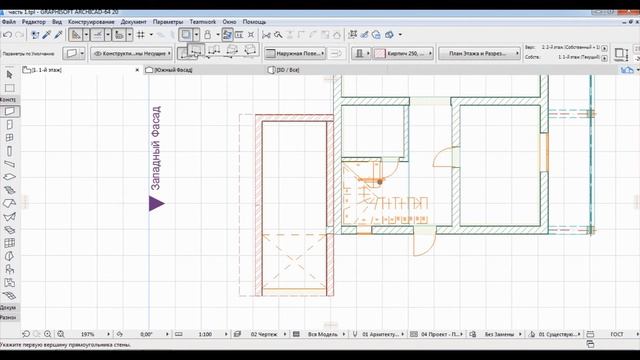Open Конструирование menu
The height and width of the screenshot is (360, 640).
91,22
